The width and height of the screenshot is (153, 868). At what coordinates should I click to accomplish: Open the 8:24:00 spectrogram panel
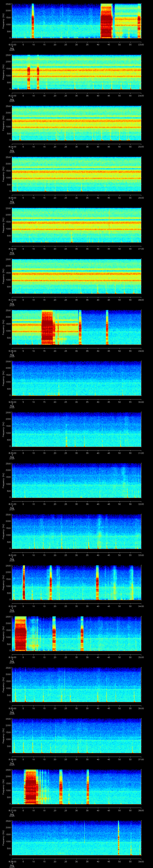pos(76,123)
